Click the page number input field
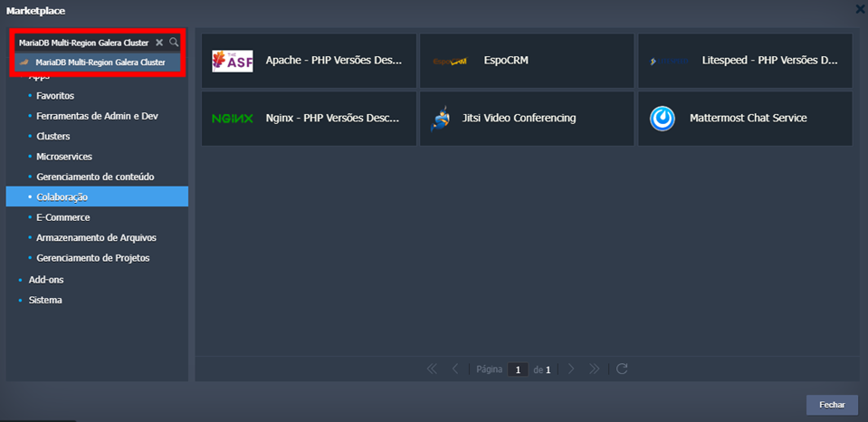 [517, 369]
